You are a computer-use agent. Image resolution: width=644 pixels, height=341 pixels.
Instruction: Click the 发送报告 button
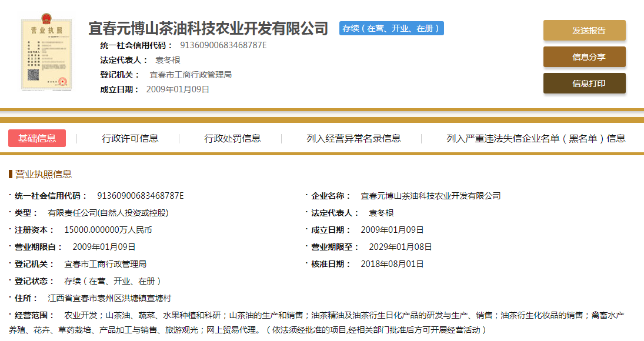click(584, 31)
